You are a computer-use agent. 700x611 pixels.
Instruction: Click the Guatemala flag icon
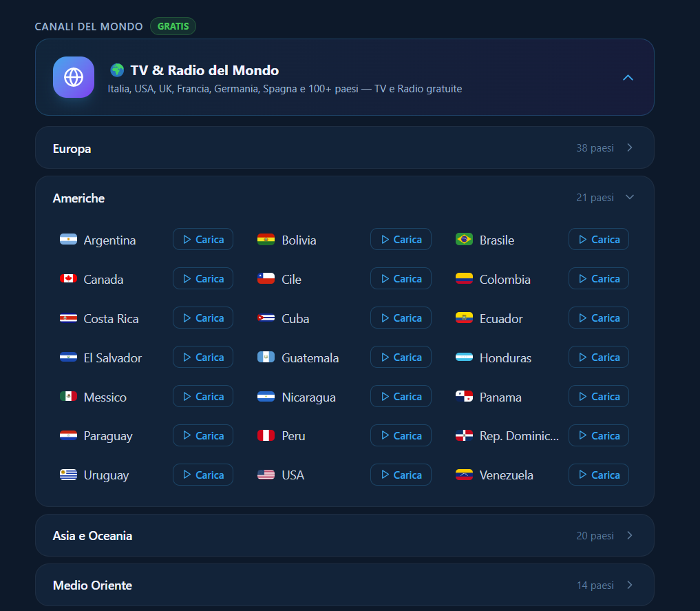point(266,358)
